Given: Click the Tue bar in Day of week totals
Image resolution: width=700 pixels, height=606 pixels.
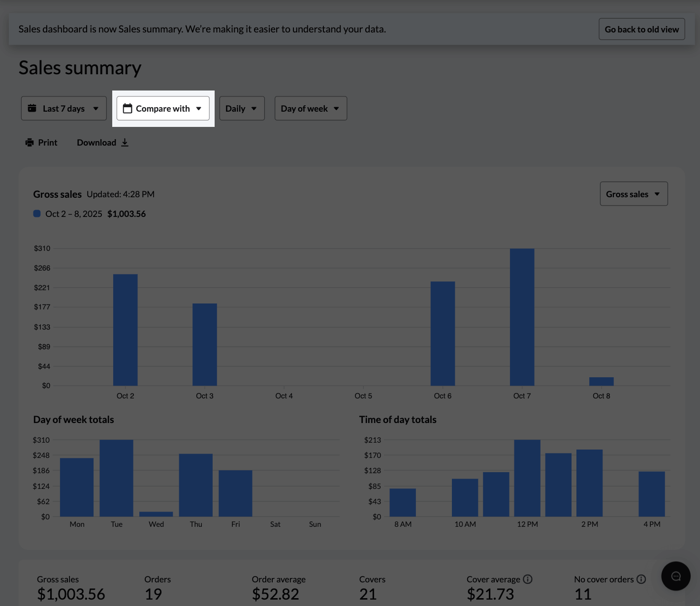Looking at the screenshot, I should tap(117, 478).
